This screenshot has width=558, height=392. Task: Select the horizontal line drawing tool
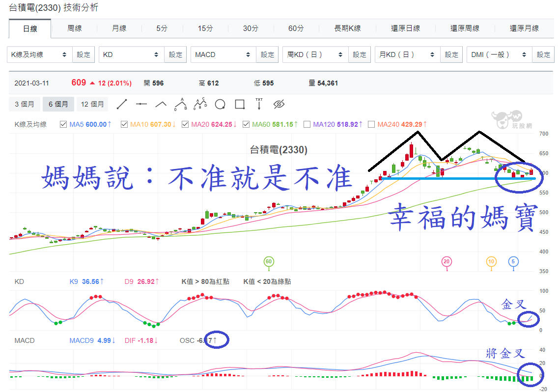(141, 104)
